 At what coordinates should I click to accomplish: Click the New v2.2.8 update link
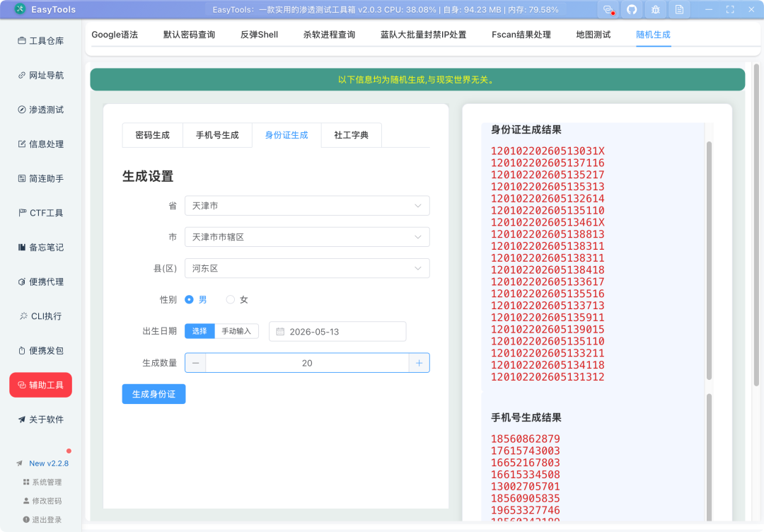[49, 463]
